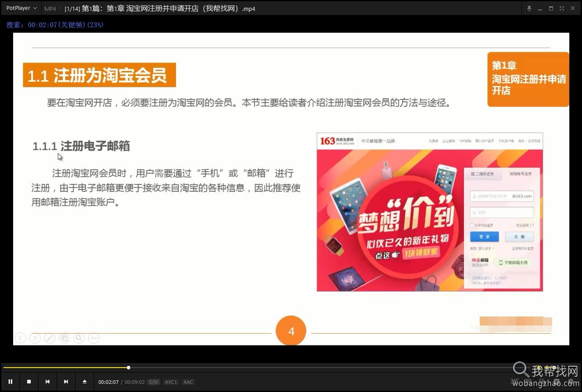The width and height of the screenshot is (582, 392).
Task: Click the 163 mail username input field
Action: [502, 196]
